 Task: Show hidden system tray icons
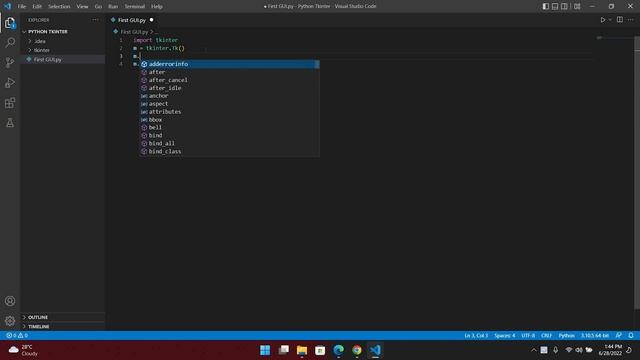point(533,350)
